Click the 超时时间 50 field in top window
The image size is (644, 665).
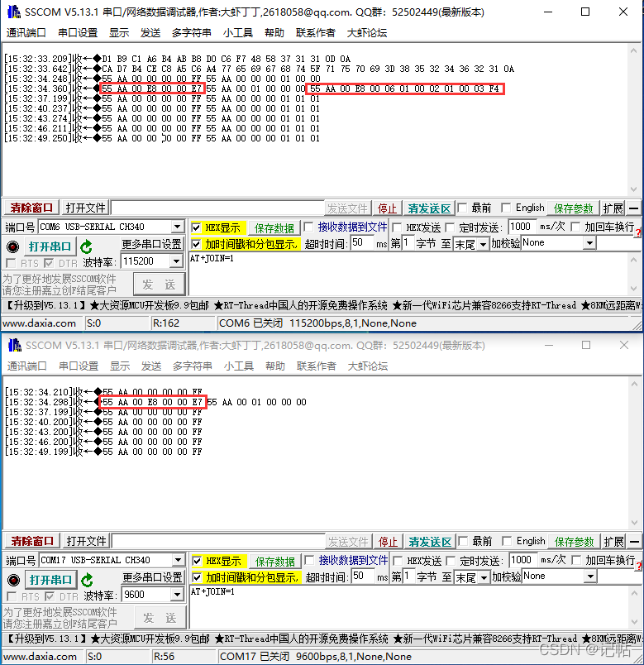click(362, 243)
